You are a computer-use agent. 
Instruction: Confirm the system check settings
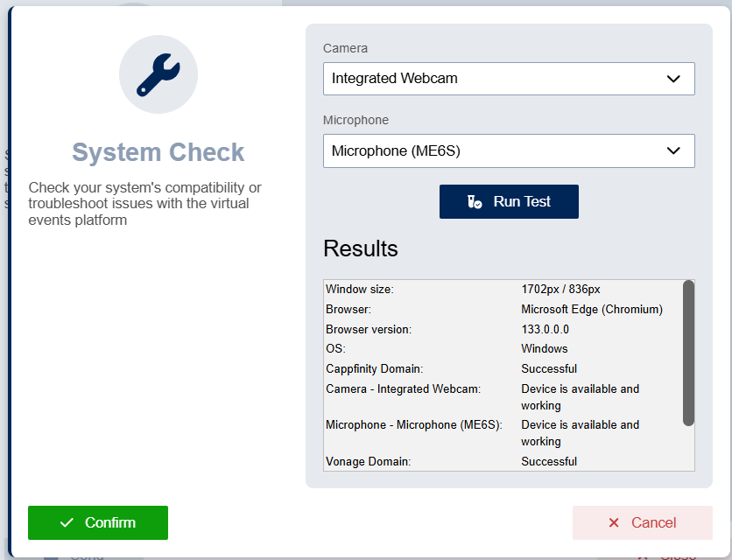pyautogui.click(x=98, y=522)
